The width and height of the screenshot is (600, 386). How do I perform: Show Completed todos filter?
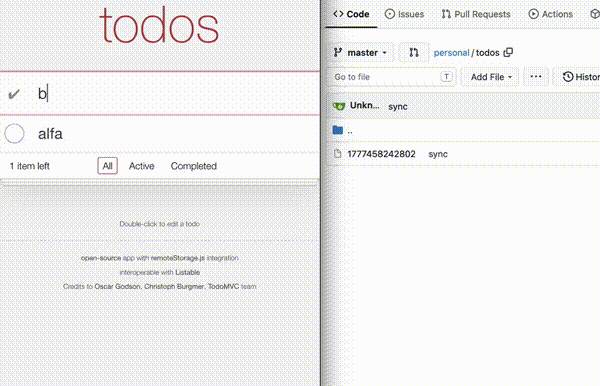[x=194, y=166]
